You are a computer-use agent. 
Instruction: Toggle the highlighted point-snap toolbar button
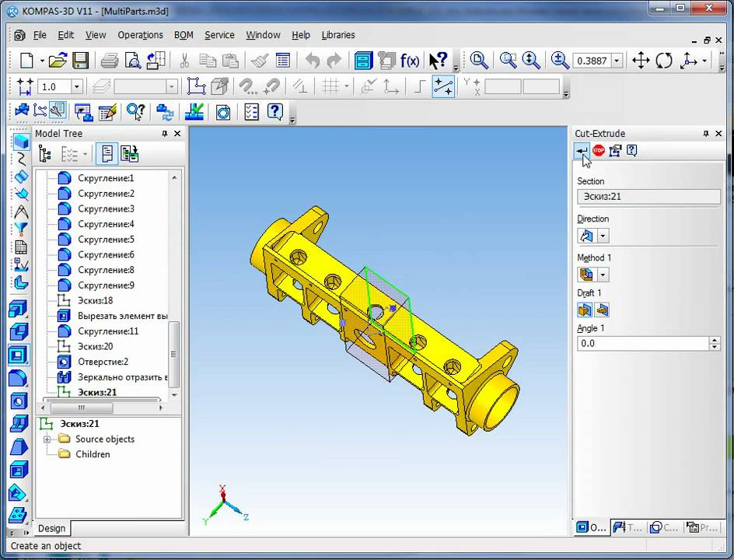pos(443,86)
